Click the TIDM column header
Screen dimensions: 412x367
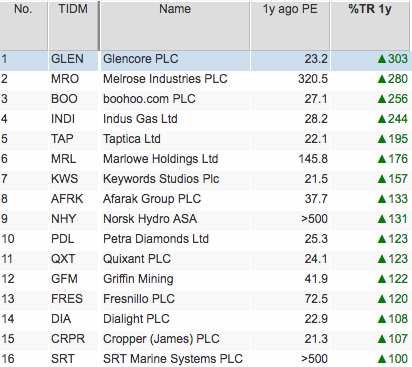pyautogui.click(x=73, y=26)
